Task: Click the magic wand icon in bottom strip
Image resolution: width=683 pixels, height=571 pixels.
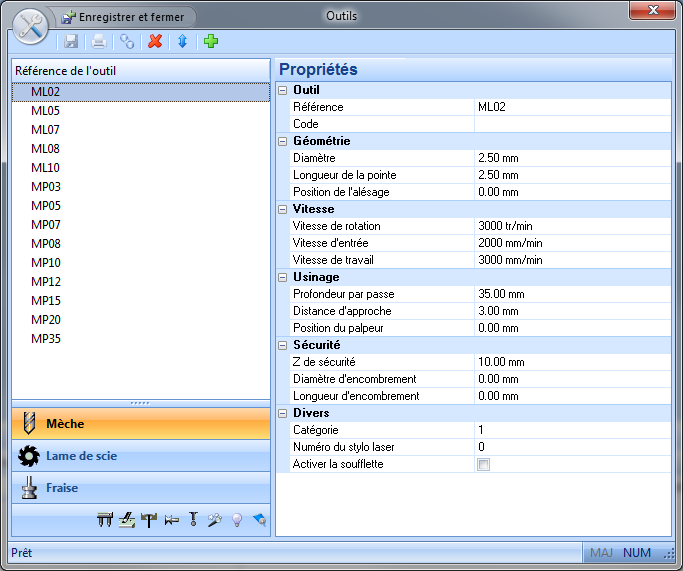Action: point(214,520)
